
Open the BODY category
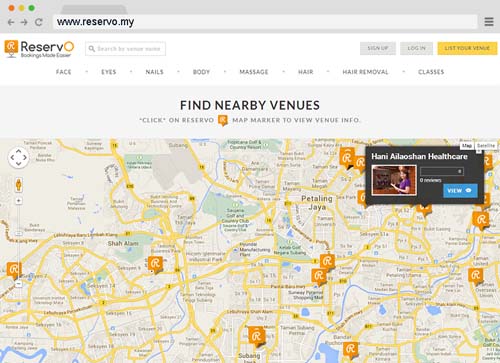click(x=201, y=72)
